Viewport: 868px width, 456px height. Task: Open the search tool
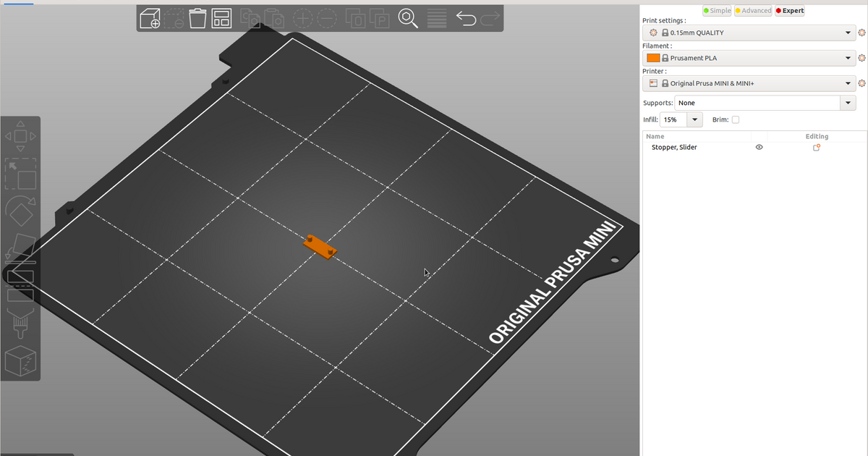click(407, 19)
